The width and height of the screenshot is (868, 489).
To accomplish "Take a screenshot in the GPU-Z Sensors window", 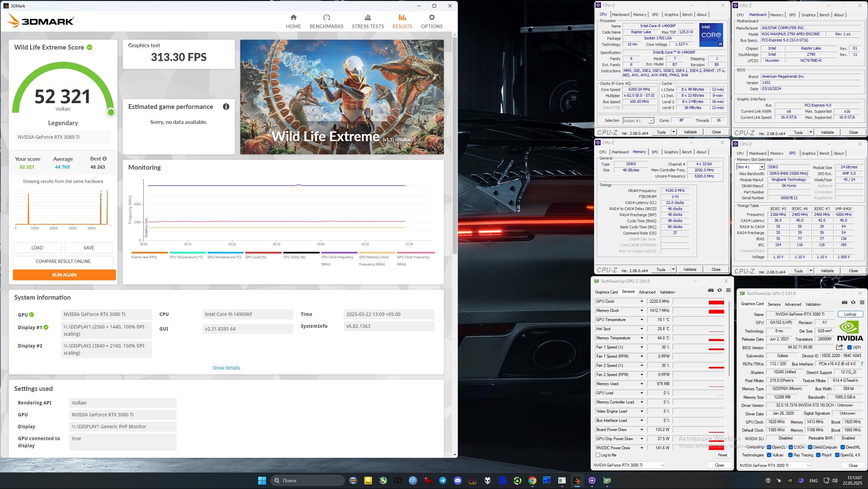I will click(711, 290).
